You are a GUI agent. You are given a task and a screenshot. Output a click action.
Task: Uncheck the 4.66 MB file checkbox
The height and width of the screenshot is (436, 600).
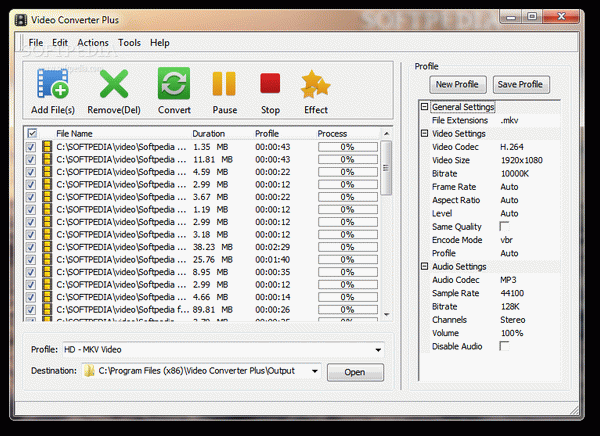(31, 297)
